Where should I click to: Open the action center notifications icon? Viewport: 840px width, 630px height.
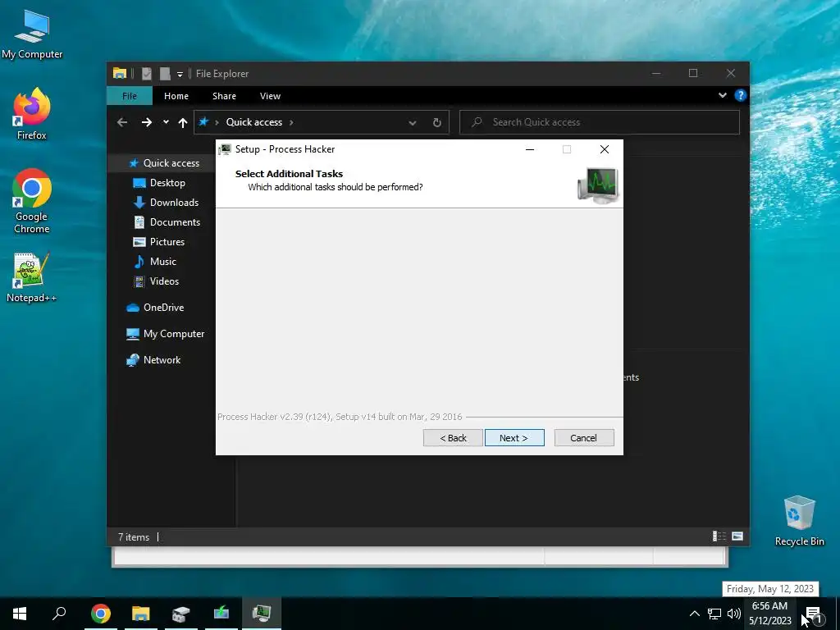[813, 614]
